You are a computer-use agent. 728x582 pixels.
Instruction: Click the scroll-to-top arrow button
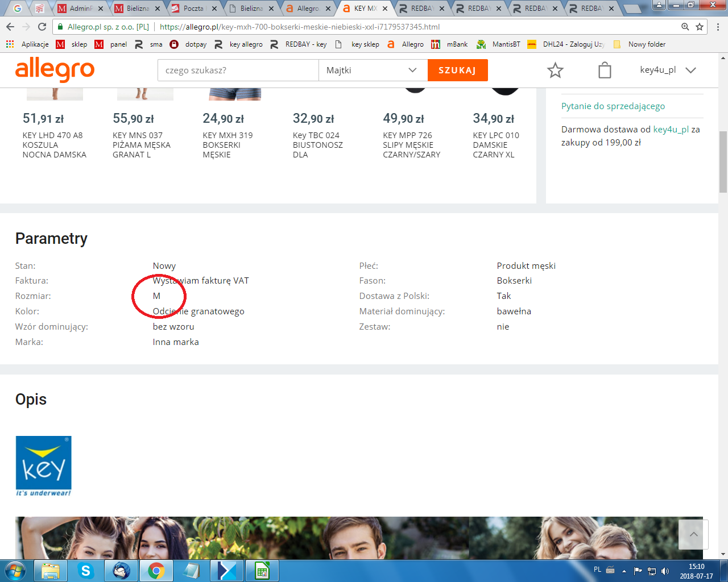click(x=693, y=534)
